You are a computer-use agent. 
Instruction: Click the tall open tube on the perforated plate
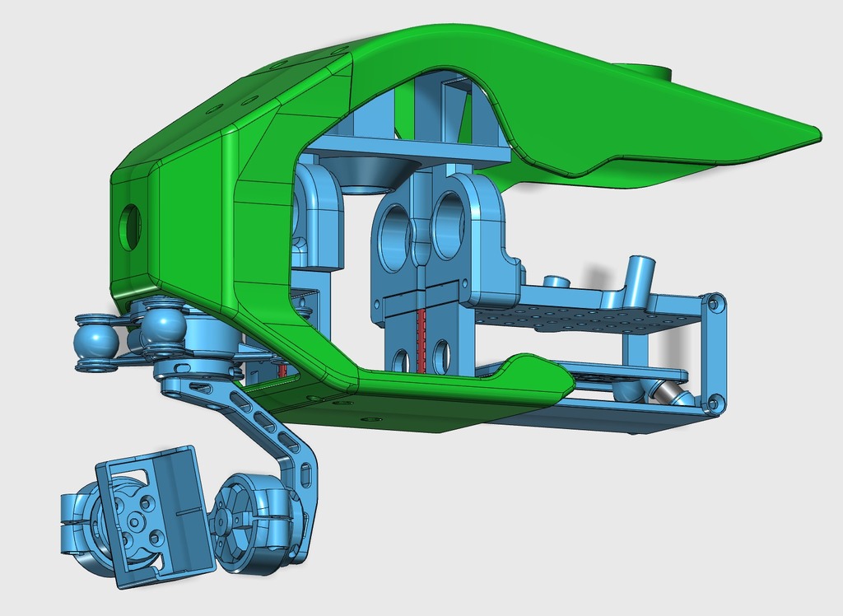click(639, 280)
